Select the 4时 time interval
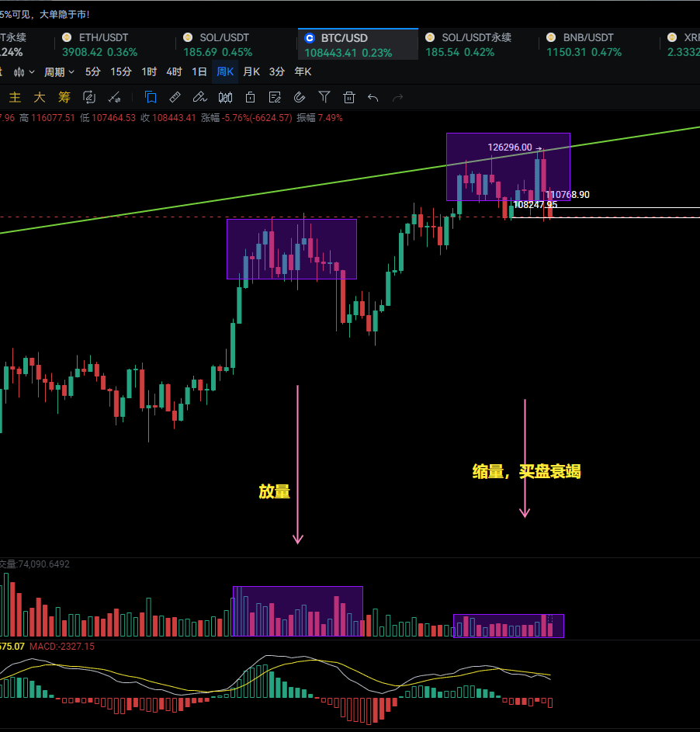The width and height of the screenshot is (700, 732). [x=174, y=71]
